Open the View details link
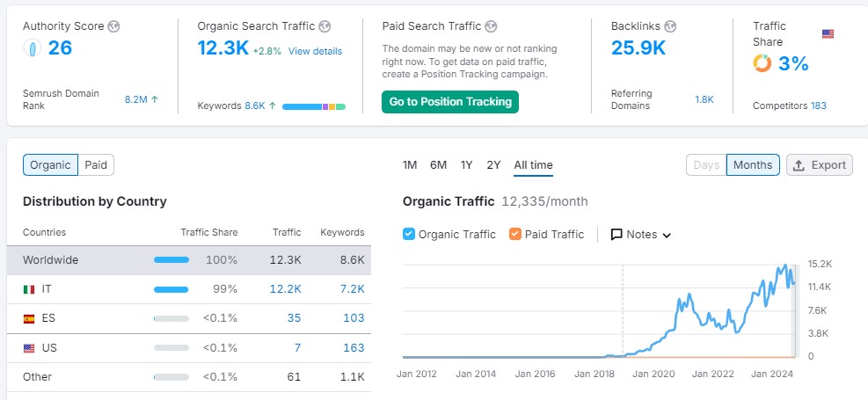 click(x=315, y=51)
